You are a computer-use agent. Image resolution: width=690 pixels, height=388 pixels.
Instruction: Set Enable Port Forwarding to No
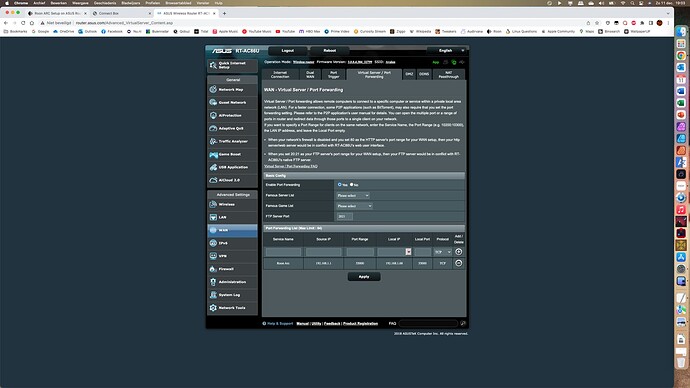tap(351, 185)
